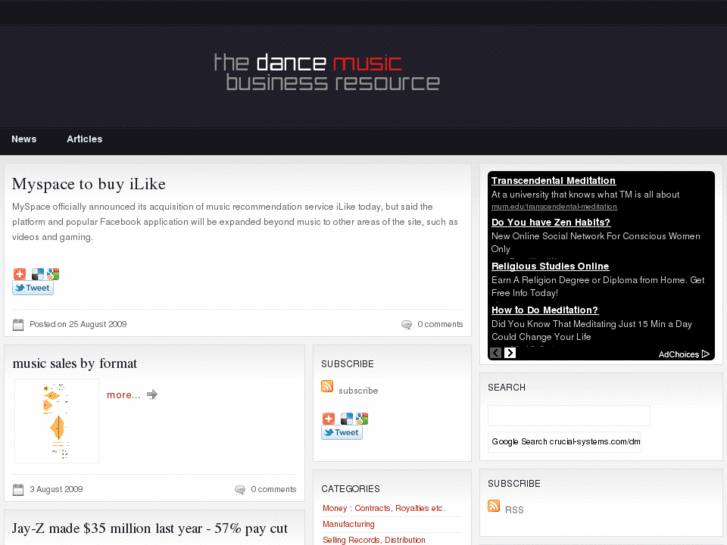
Task: Click the red AddThis plus icon under the Myspace post
Action: tap(19, 274)
